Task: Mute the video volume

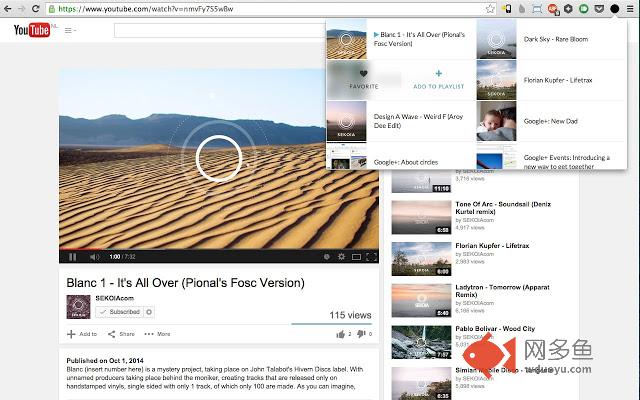Action: pyautogui.click(x=95, y=257)
